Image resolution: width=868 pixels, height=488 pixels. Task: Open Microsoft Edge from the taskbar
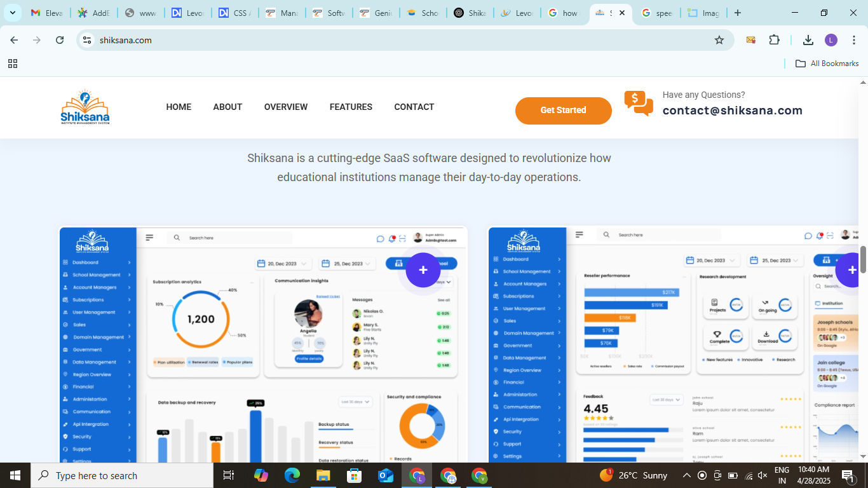click(x=292, y=475)
